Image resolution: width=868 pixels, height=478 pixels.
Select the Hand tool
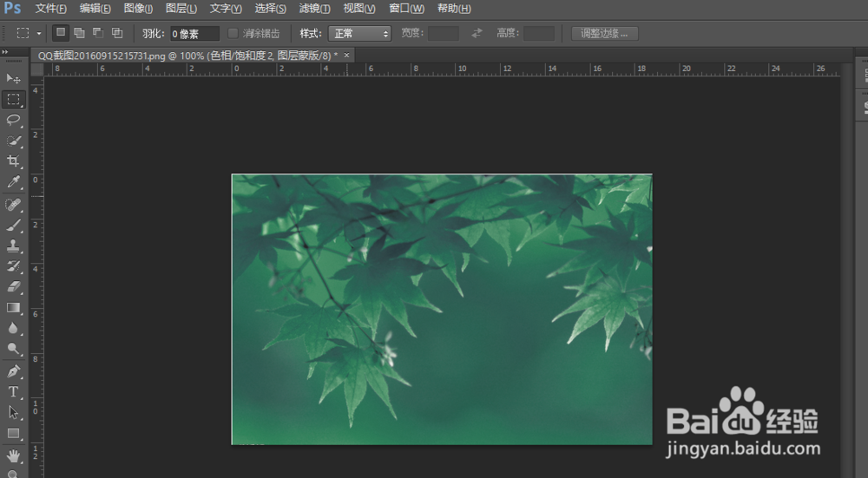pos(13,455)
